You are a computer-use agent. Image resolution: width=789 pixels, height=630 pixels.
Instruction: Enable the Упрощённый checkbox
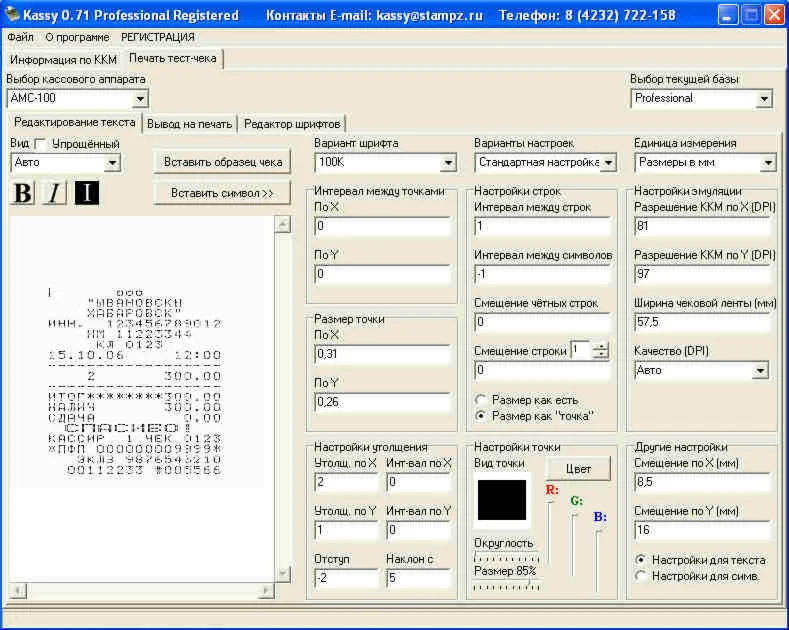pyautogui.click(x=41, y=144)
